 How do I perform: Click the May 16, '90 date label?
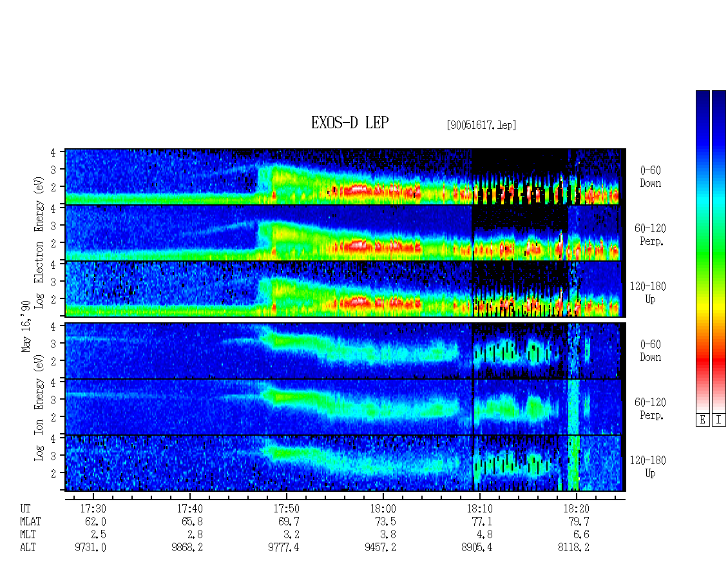(x=26, y=326)
